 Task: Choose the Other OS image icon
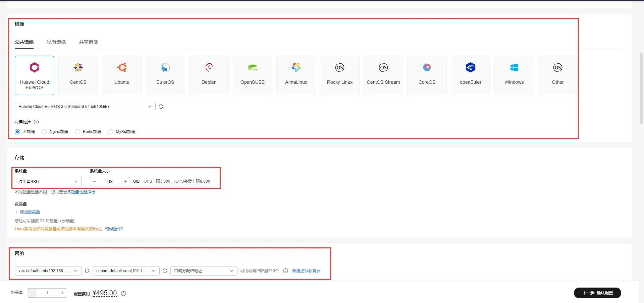pyautogui.click(x=558, y=67)
